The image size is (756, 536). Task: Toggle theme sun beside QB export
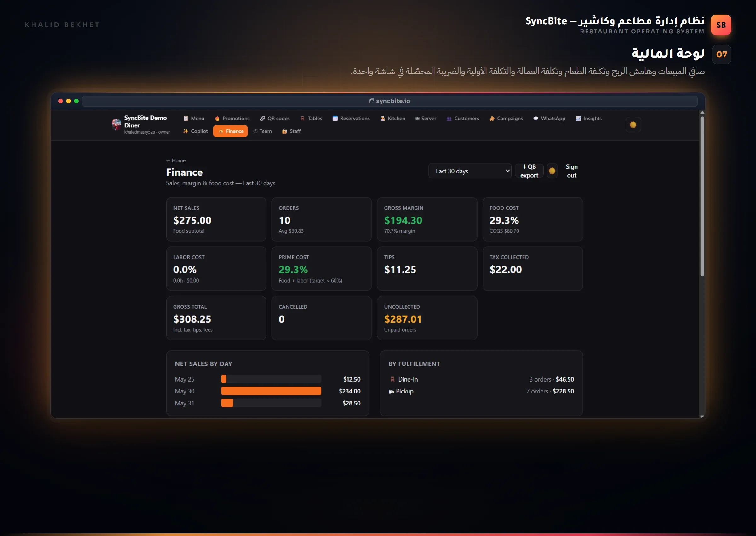[x=552, y=171]
